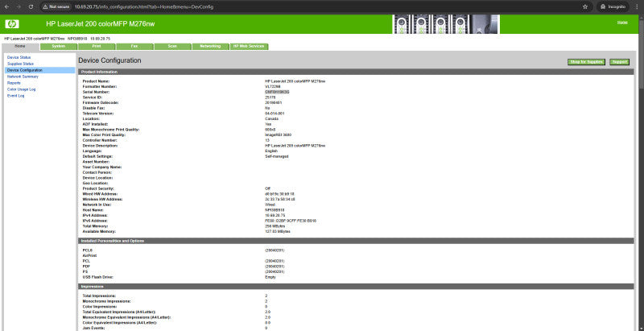Screen dimensions: 644x331
Task: Click the Jam Events label
Action: point(93,328)
